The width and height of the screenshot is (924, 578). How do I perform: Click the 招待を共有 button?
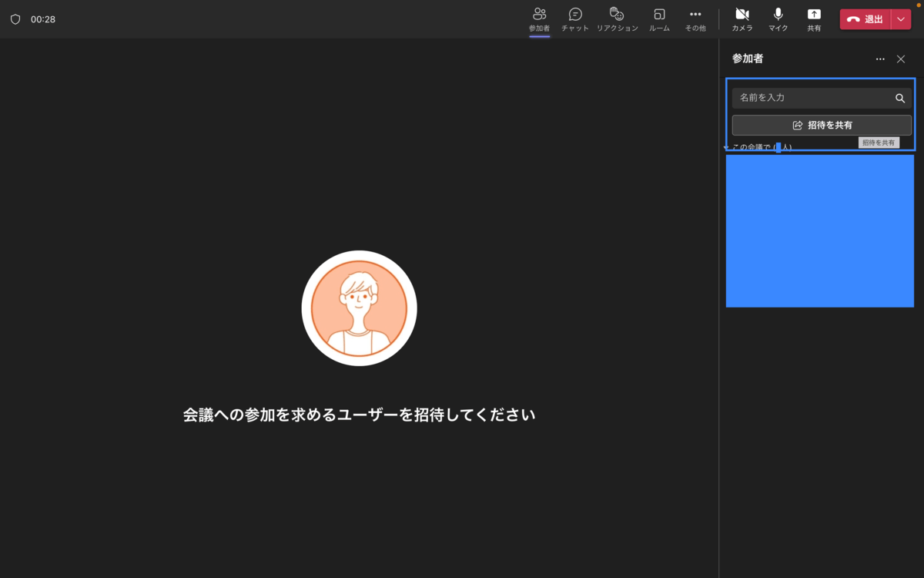point(821,124)
